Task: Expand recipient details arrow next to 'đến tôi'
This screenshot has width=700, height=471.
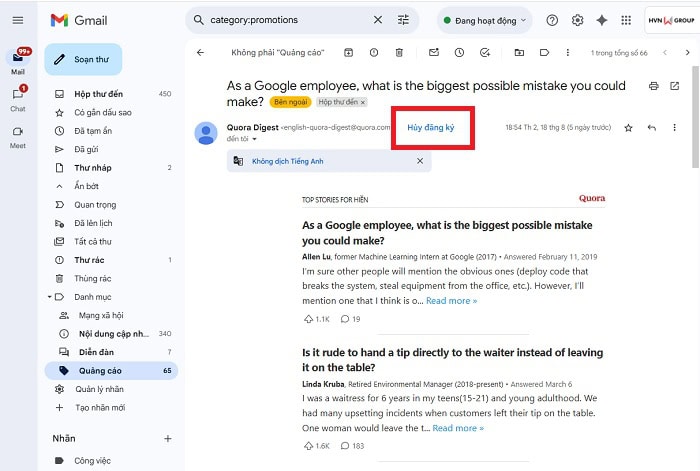Action: pos(254,139)
